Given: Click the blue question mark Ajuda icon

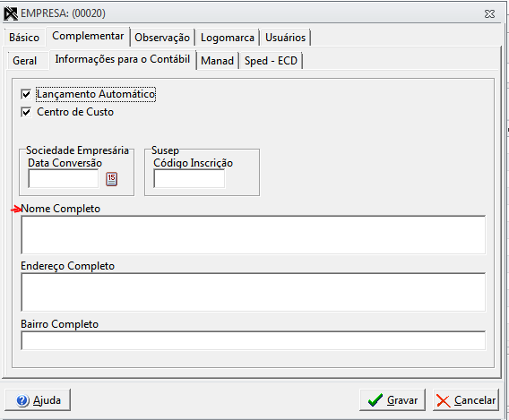Looking at the screenshot, I should (x=22, y=400).
